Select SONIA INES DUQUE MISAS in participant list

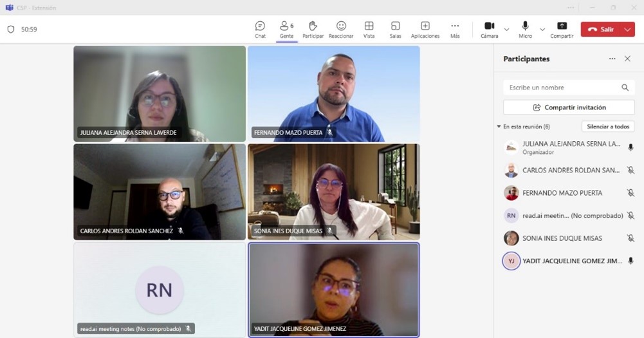point(562,238)
